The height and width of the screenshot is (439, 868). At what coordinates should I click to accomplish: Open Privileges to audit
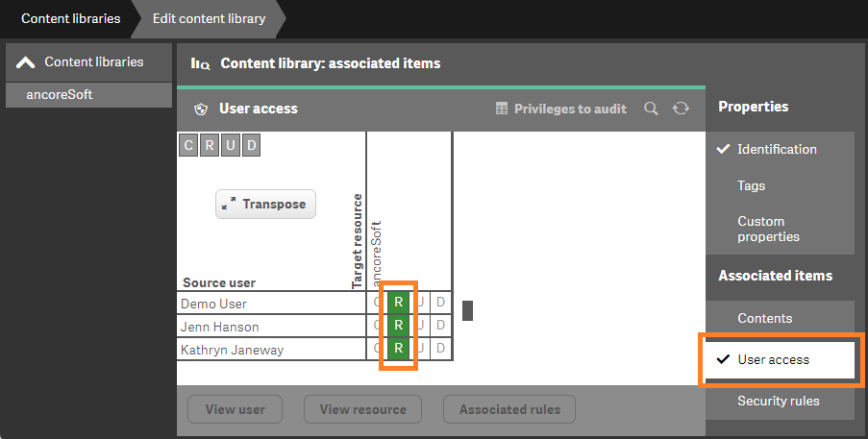[561, 109]
